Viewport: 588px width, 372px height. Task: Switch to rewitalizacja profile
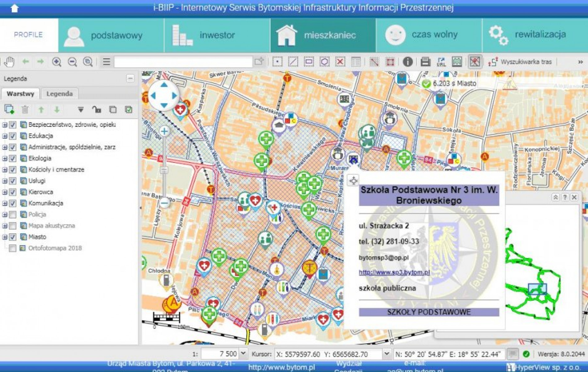coord(535,35)
